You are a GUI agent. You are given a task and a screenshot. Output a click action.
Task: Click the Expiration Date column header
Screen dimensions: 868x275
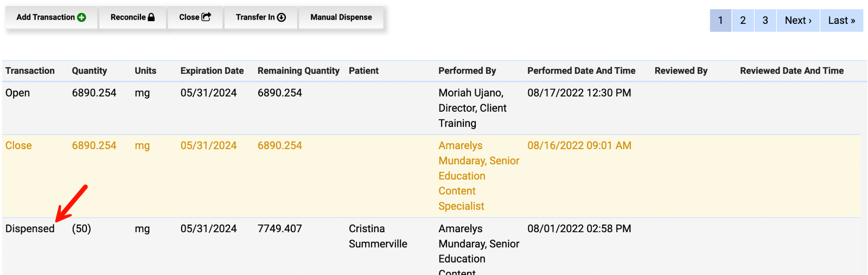(x=212, y=71)
